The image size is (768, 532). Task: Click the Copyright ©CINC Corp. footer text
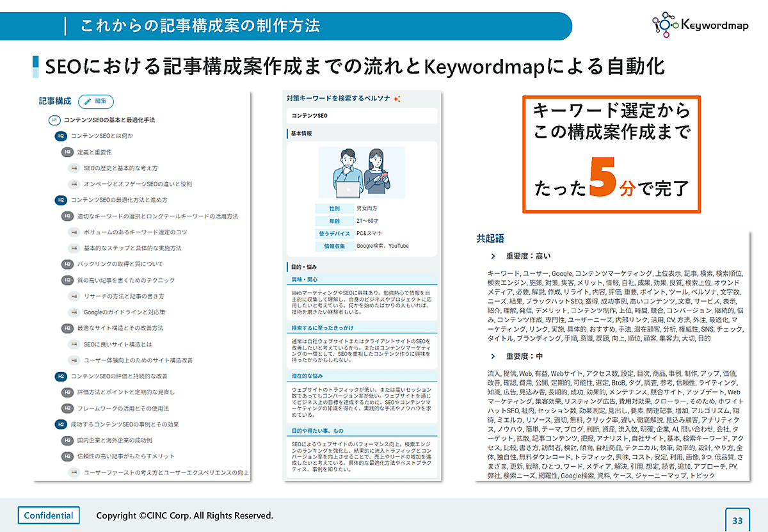coord(184,515)
